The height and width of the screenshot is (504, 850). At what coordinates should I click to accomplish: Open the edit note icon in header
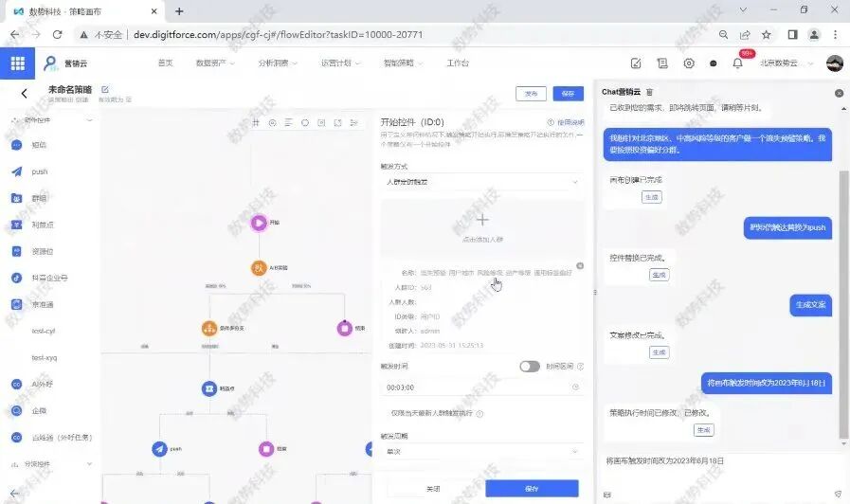point(636,63)
